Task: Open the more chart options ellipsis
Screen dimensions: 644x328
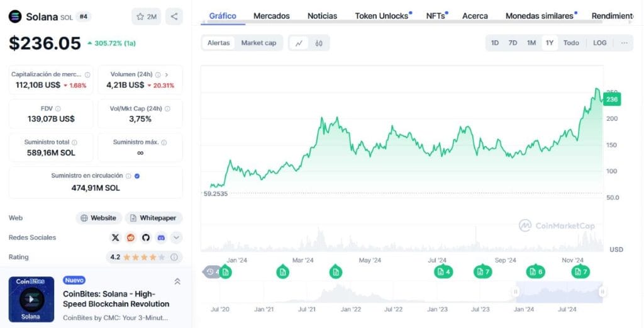Action: [625, 43]
